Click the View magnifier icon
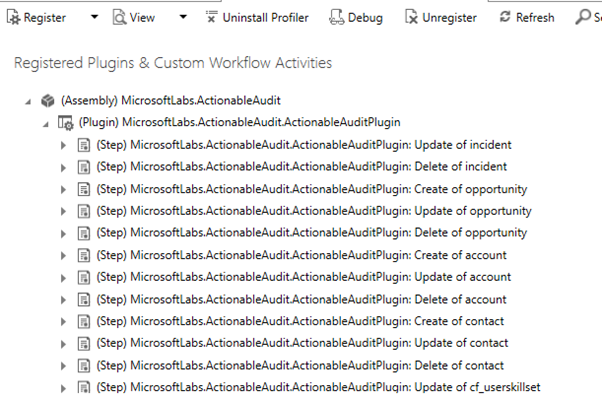602x398 pixels. (119, 18)
